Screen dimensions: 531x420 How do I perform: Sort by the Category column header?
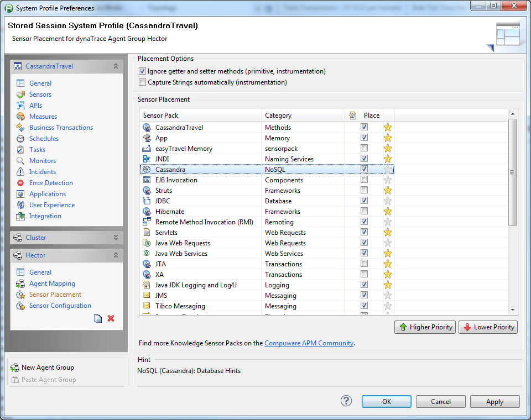[303, 116]
